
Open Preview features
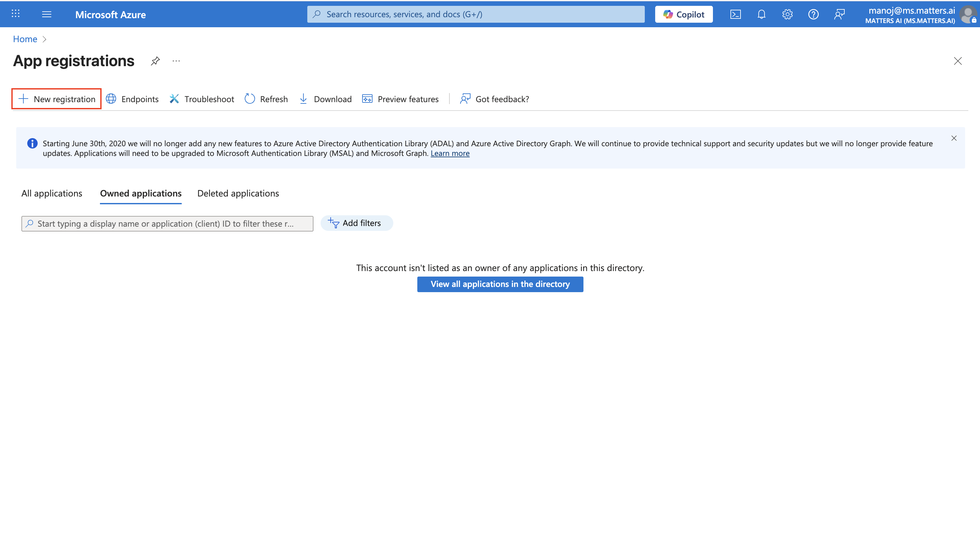coord(400,99)
